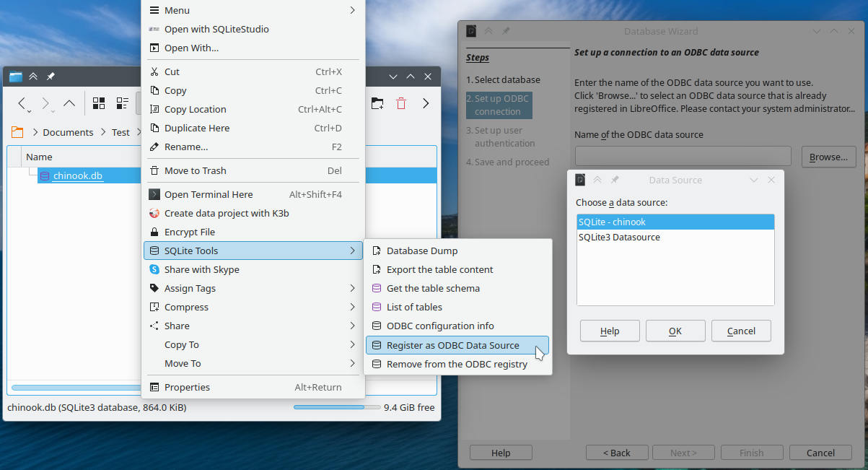Choose Encrypt File entry

click(253, 232)
